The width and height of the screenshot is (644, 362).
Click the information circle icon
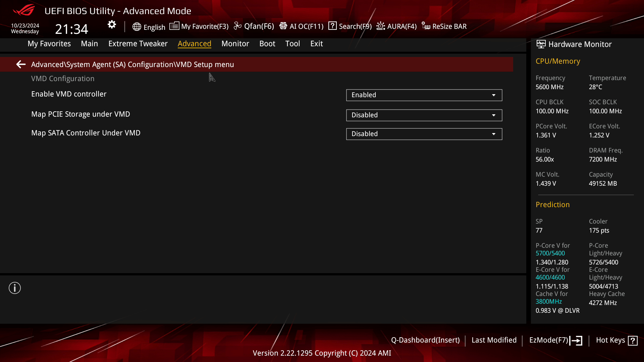point(15,288)
